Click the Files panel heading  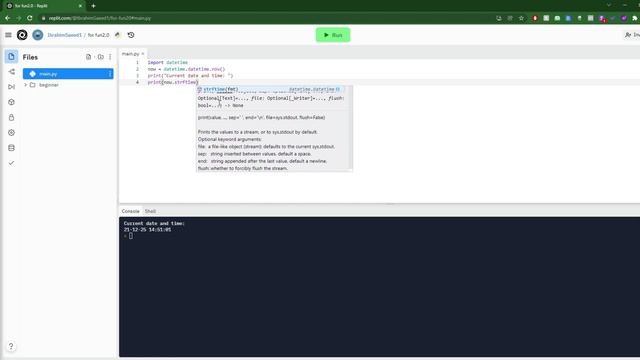[30, 57]
